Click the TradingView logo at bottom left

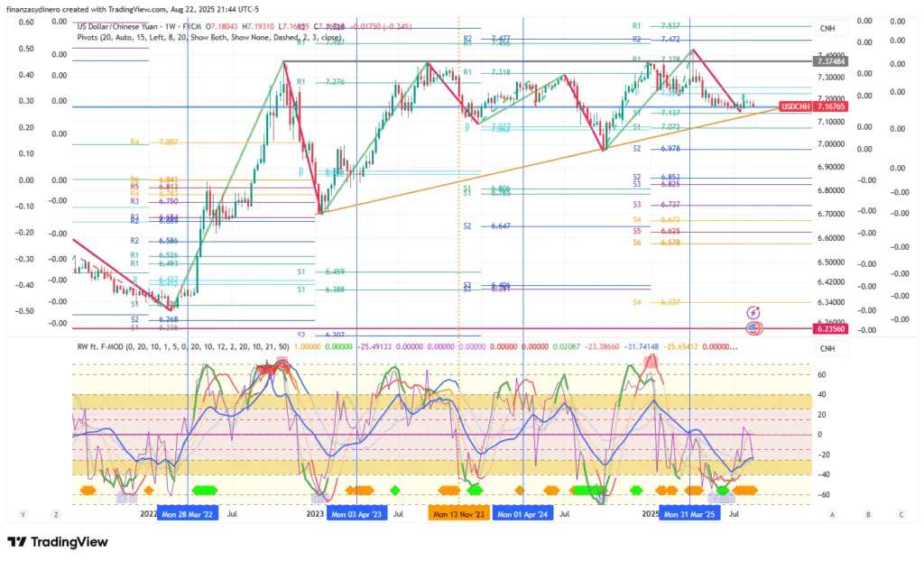pyautogui.click(x=57, y=542)
